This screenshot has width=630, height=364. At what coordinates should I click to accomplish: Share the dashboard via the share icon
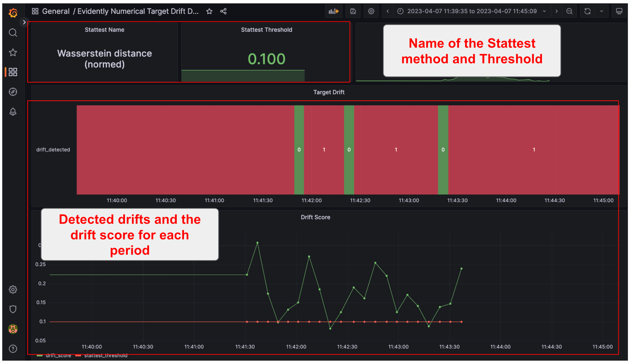pyautogui.click(x=224, y=11)
